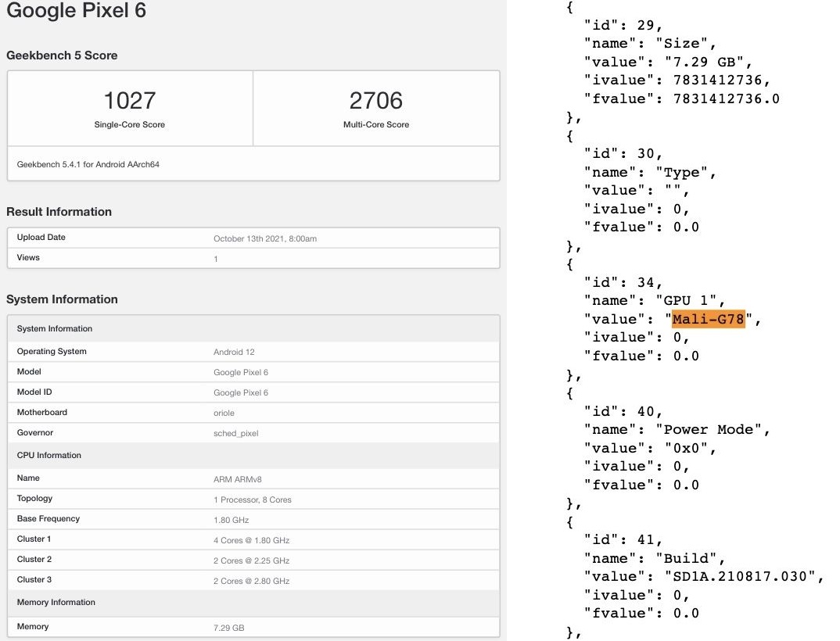
Task: Click the governor value sched_pixel
Action: click(235, 433)
